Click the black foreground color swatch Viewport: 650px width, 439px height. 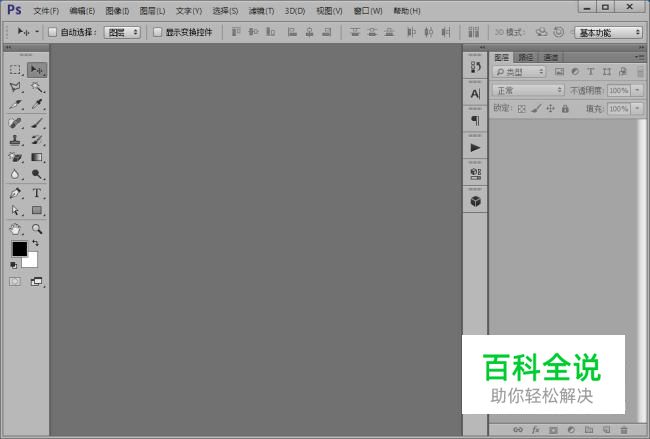19,249
